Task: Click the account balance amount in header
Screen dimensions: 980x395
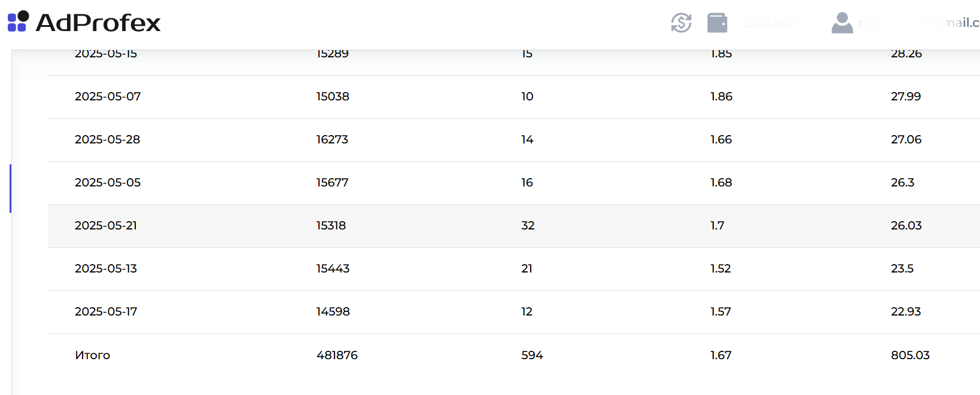Action: 769,23
